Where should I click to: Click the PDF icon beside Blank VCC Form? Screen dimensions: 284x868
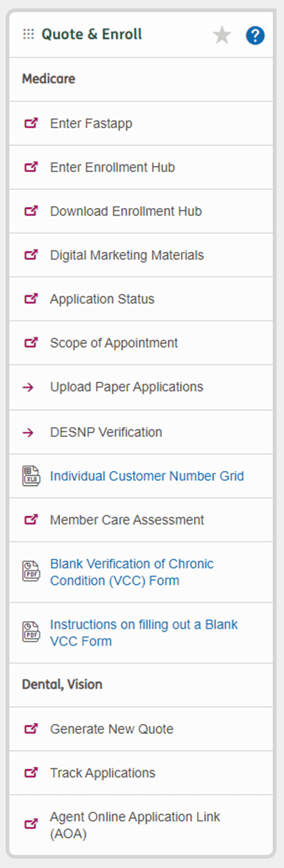tap(30, 572)
